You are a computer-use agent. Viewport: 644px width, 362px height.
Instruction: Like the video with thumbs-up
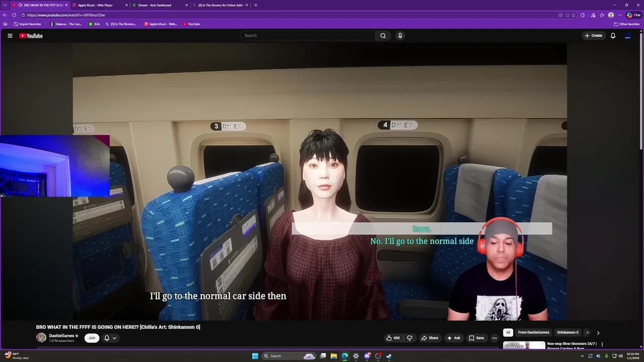(x=393, y=338)
